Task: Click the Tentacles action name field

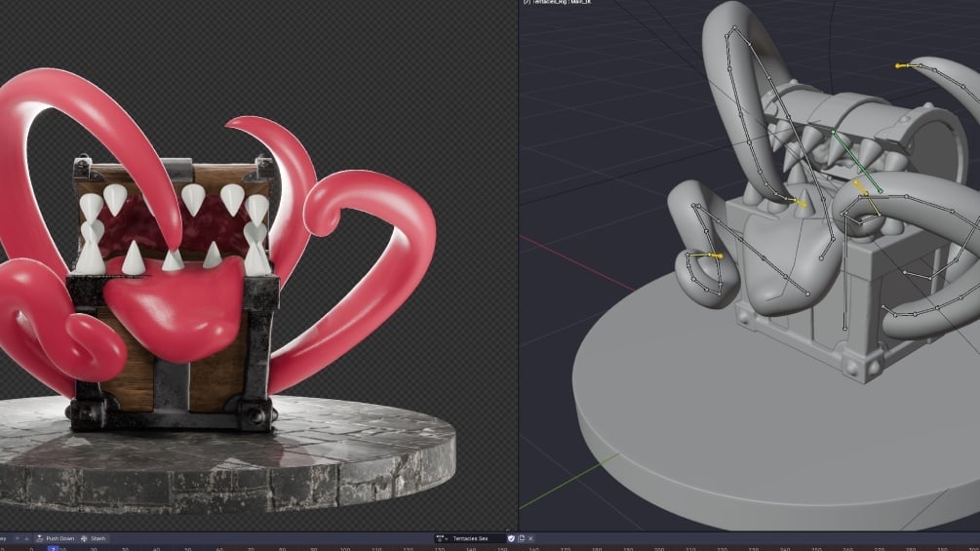Action: tap(478, 538)
